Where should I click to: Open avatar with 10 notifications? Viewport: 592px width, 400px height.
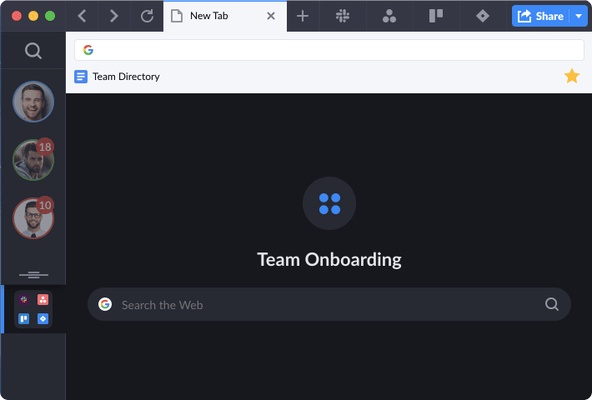pyautogui.click(x=33, y=218)
